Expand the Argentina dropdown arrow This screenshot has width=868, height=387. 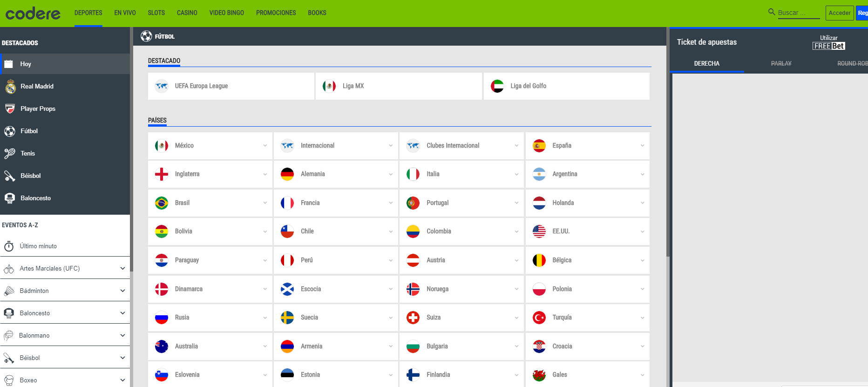642,174
